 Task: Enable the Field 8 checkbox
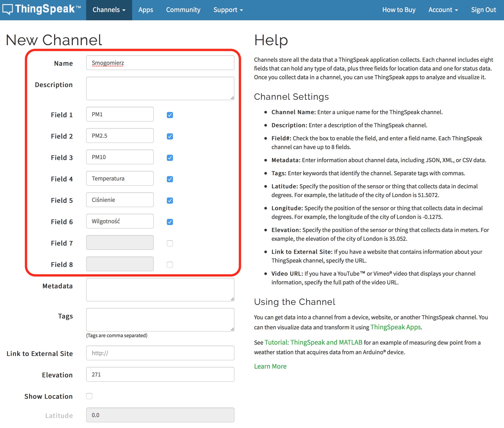(170, 265)
